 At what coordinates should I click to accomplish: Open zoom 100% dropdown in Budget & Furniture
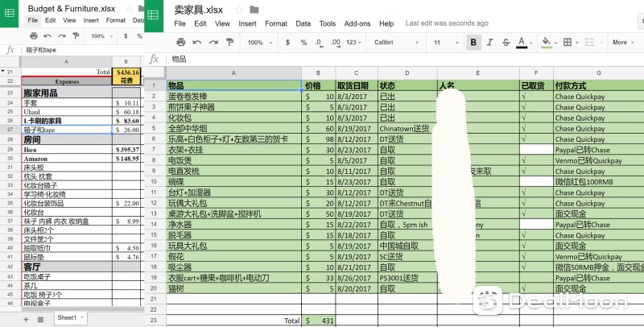pyautogui.click(x=102, y=36)
